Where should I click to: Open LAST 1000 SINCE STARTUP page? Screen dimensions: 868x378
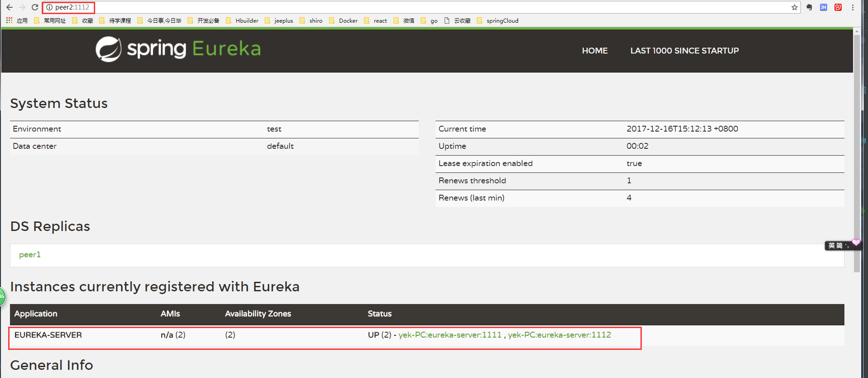coord(684,51)
